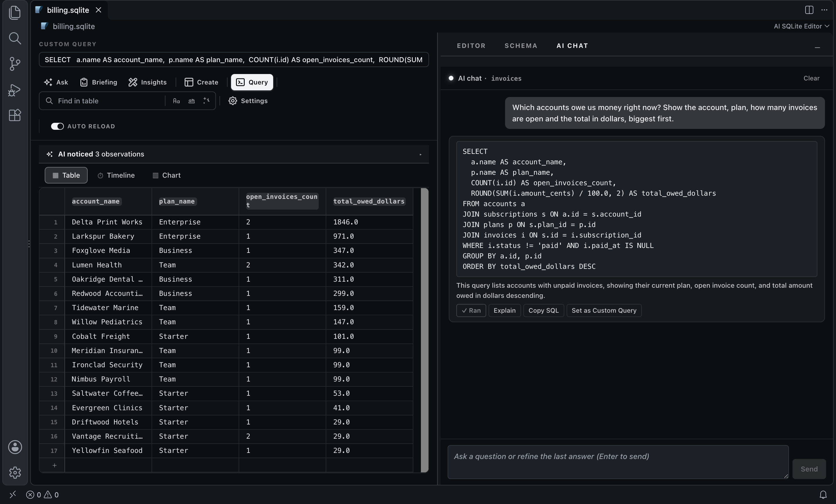This screenshot has height=504, width=836.
Task: Turn off the Auto Reload switch
Action: 57,126
